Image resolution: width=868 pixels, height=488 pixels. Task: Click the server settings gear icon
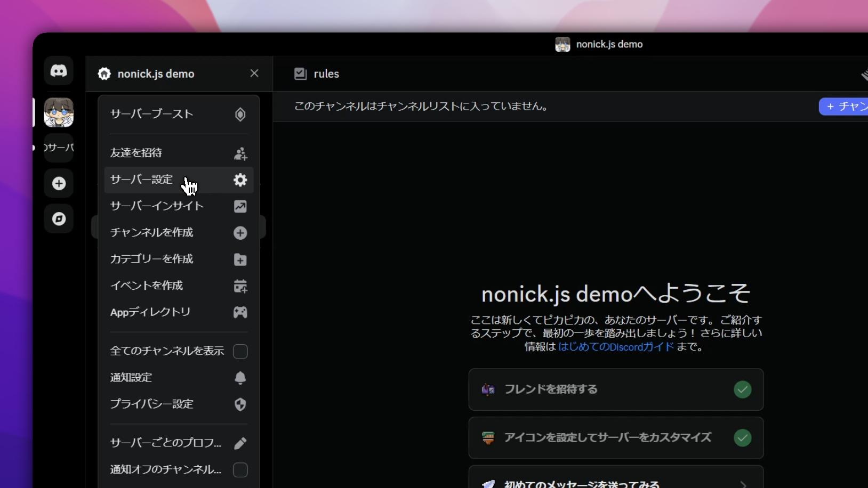coord(240,180)
